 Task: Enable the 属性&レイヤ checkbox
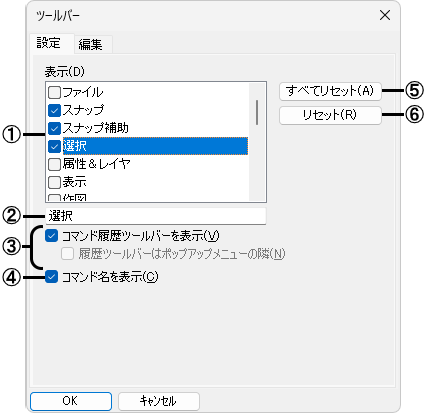[54, 164]
